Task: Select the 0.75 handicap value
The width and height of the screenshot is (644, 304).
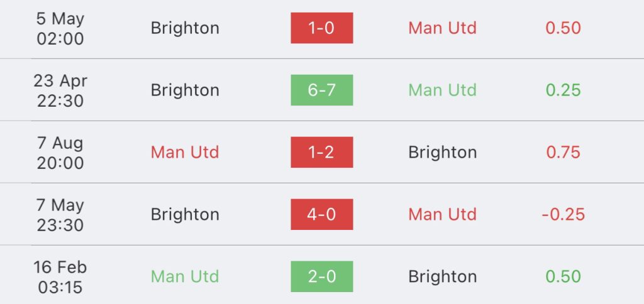Action: [x=563, y=152]
